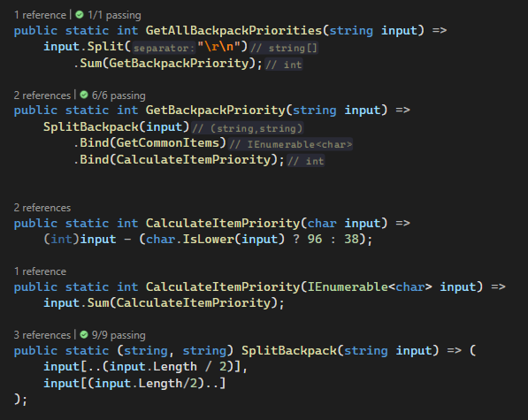
Task: Open the '3 references' CodeLens above SplitBackpack
Action: coord(42,335)
